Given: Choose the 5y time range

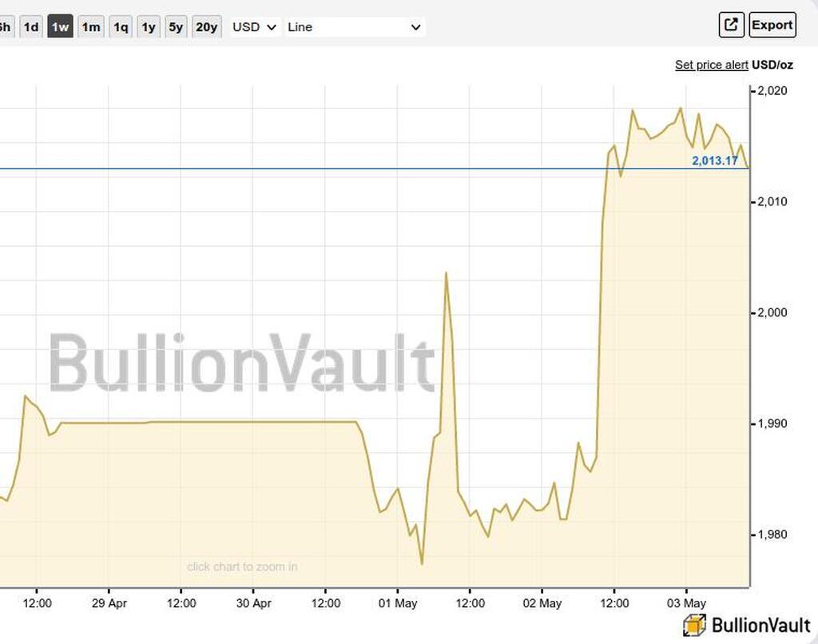Looking at the screenshot, I should pos(176,26).
